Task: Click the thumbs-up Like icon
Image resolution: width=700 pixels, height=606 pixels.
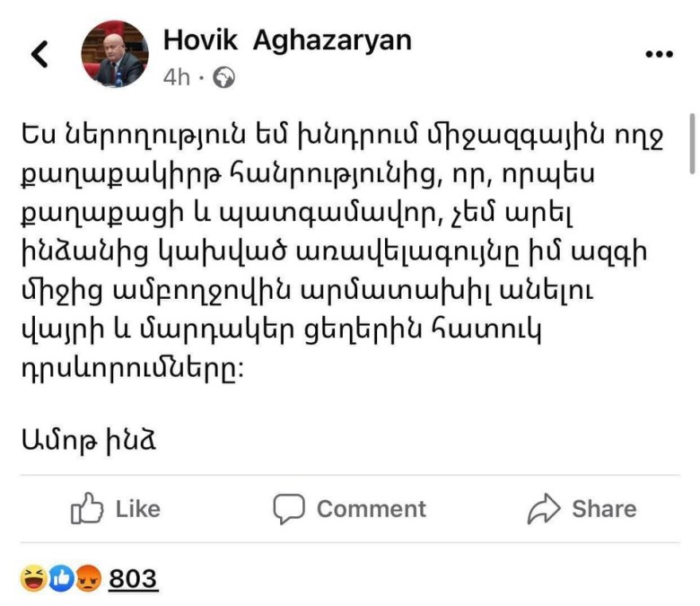Action: pos(87,508)
